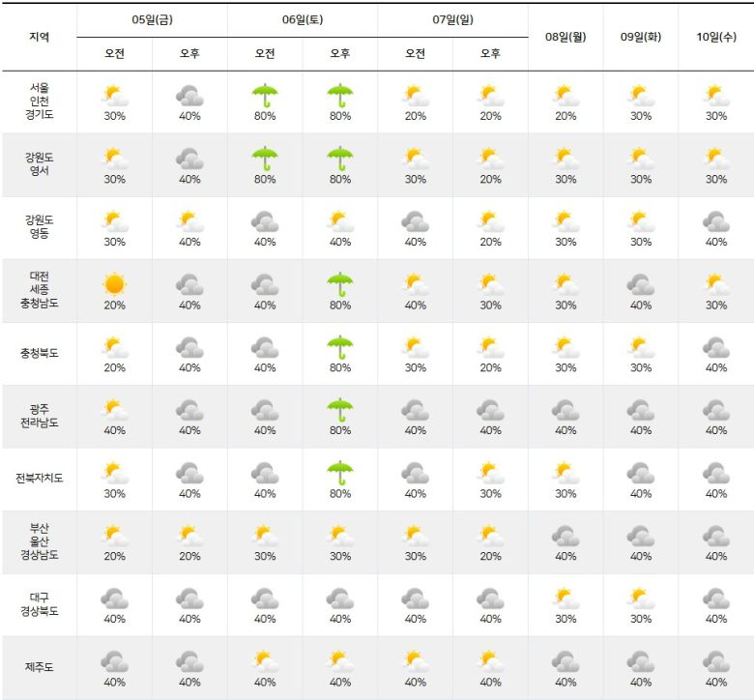Select the 05일(금) date column header
Image resolution: width=754 pixels, height=700 pixels.
click(152, 20)
